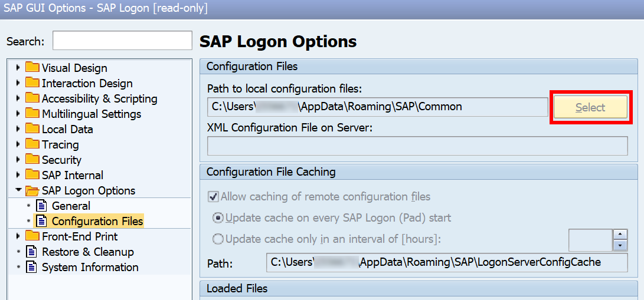Expand the Local Data node
The height and width of the screenshot is (300, 644).
[18, 129]
